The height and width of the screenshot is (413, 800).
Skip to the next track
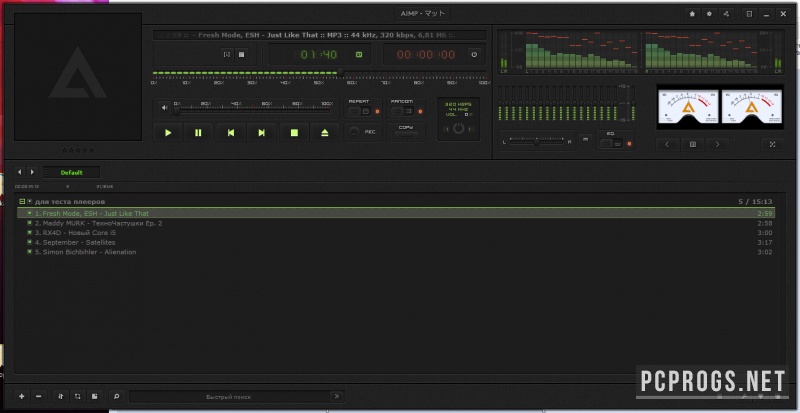[x=261, y=133]
